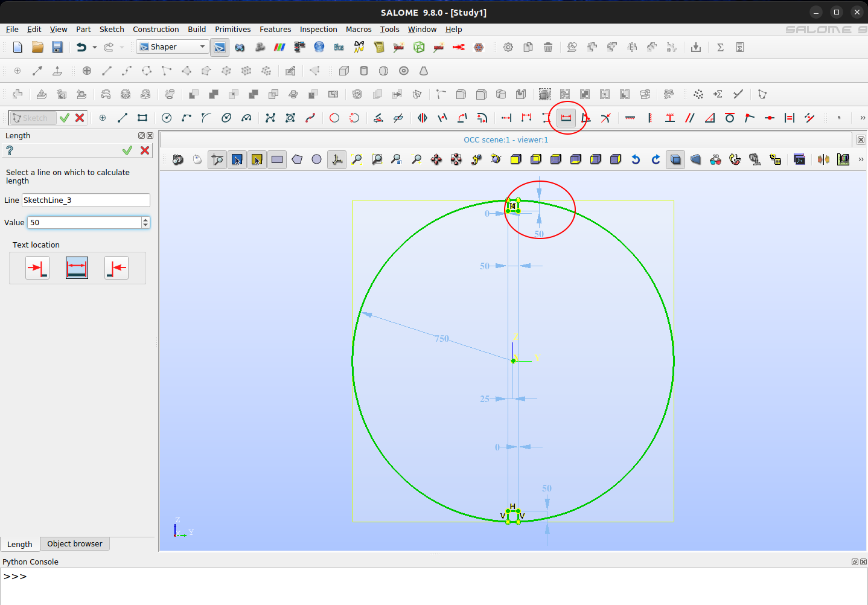Apply the Parallel constraint icon
The image size is (868, 605).
[690, 118]
